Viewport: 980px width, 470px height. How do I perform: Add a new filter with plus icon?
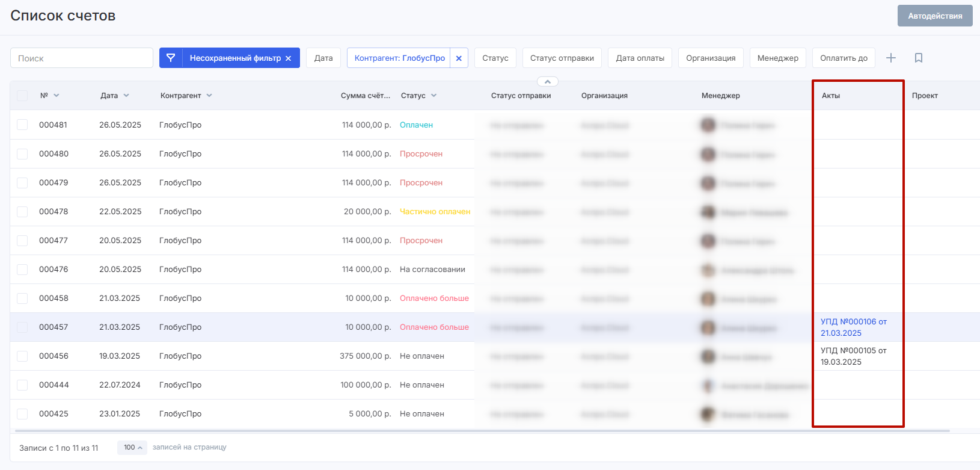pos(891,58)
